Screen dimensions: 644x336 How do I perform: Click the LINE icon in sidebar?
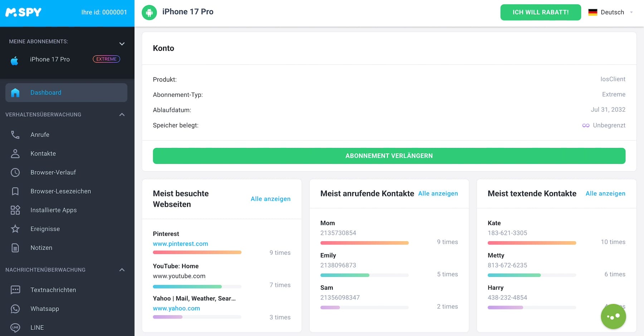point(15,327)
